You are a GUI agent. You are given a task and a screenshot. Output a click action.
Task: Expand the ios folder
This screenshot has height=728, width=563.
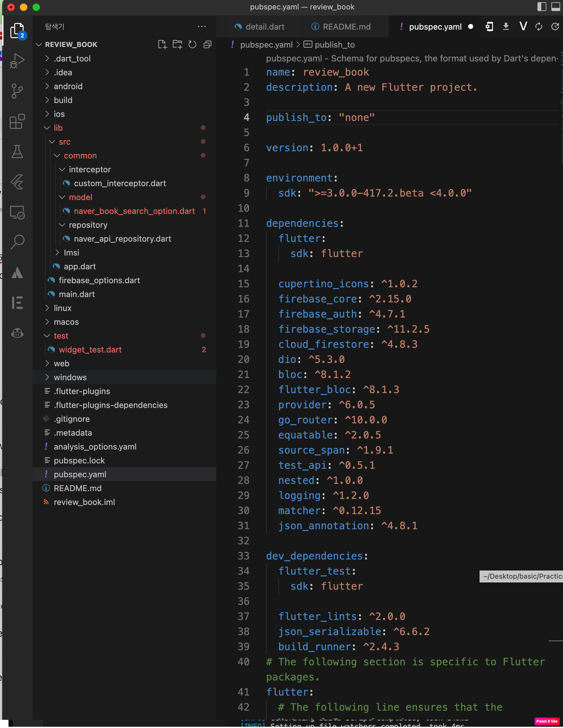point(124,114)
